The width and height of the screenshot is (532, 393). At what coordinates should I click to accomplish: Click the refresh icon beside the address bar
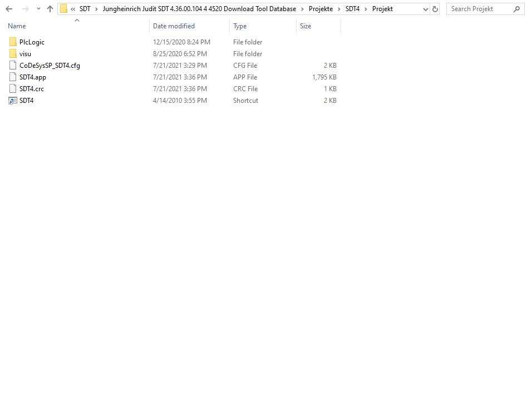pos(435,9)
